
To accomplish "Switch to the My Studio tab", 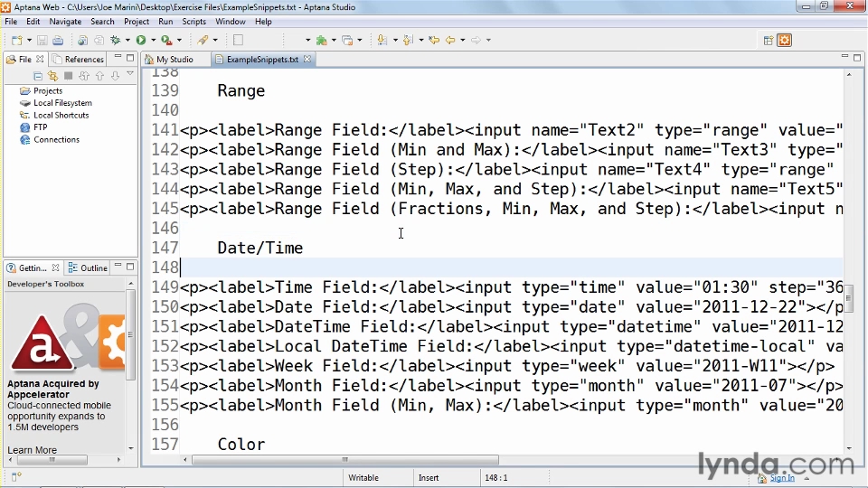I will [x=175, y=60].
